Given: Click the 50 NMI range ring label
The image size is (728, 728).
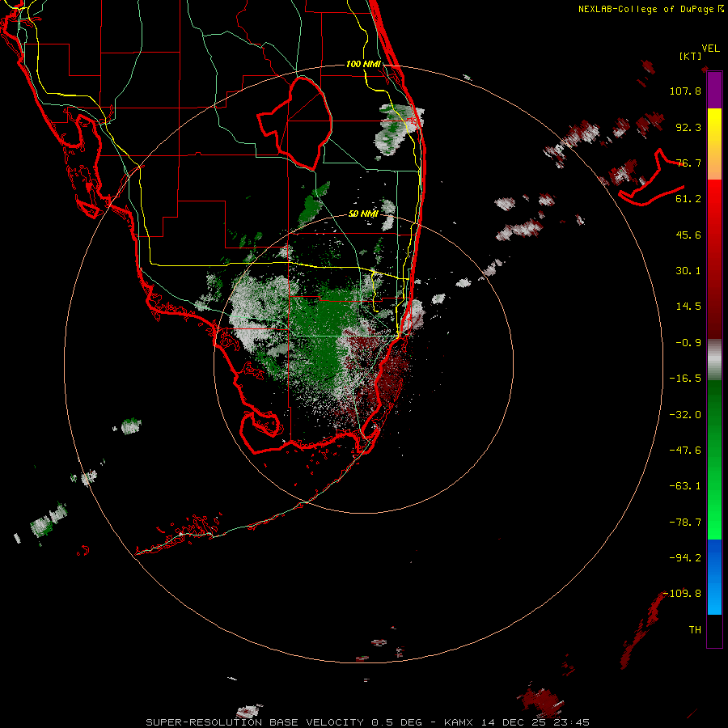Looking at the screenshot, I should coord(363,214).
